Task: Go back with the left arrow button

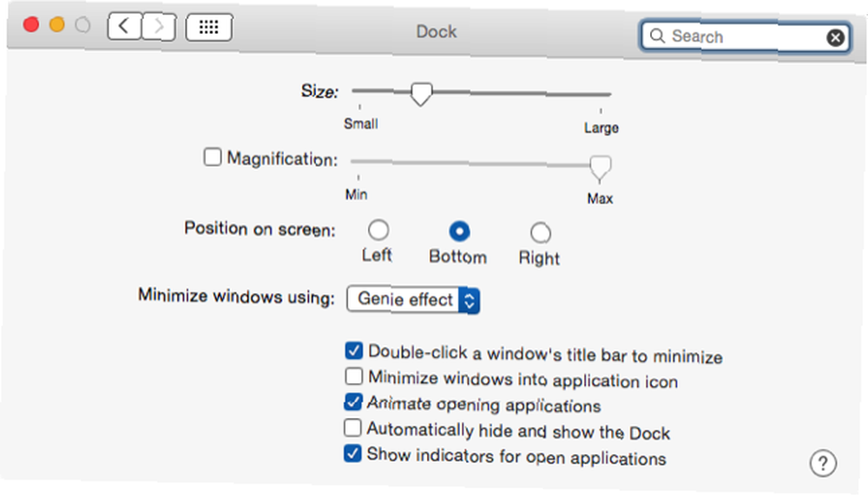Action: [x=124, y=26]
